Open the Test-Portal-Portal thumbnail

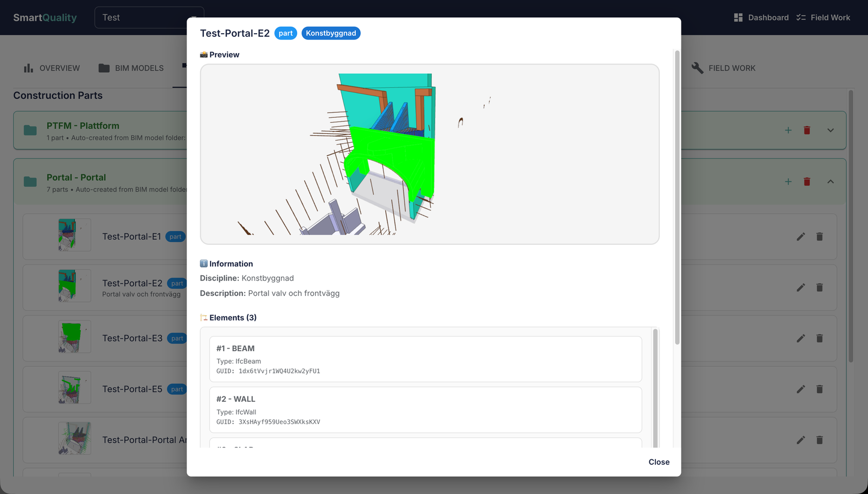pyautogui.click(x=74, y=439)
